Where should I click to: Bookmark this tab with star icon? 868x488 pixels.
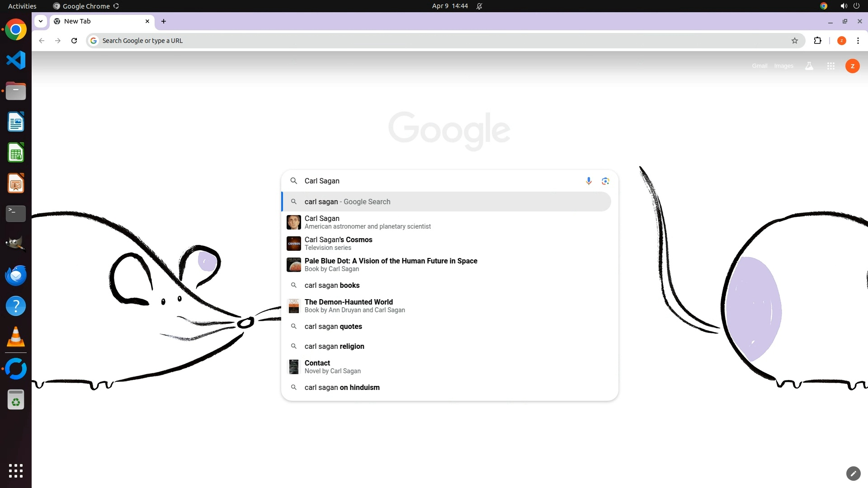(x=795, y=41)
